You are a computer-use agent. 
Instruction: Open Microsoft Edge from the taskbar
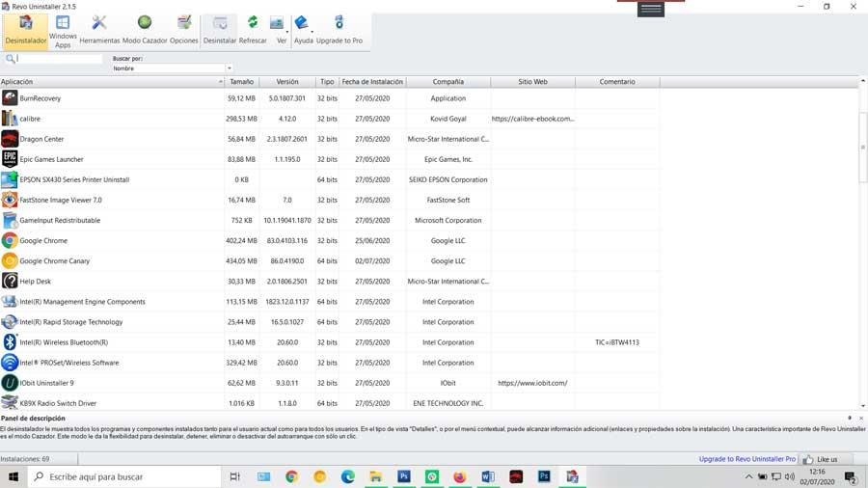click(x=347, y=476)
